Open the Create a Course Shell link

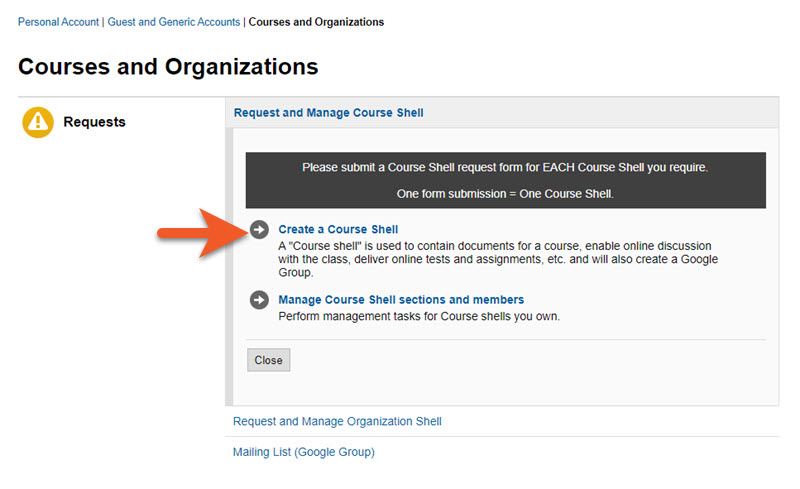click(338, 229)
